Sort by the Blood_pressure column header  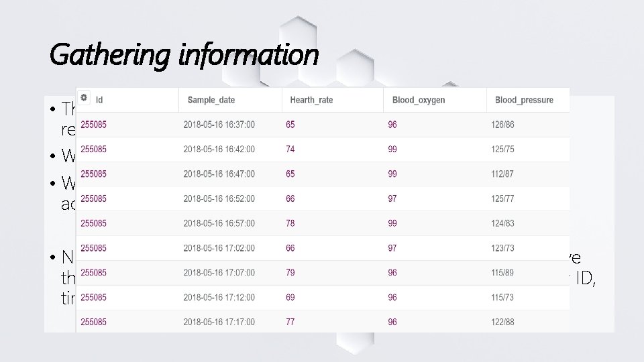(524, 100)
